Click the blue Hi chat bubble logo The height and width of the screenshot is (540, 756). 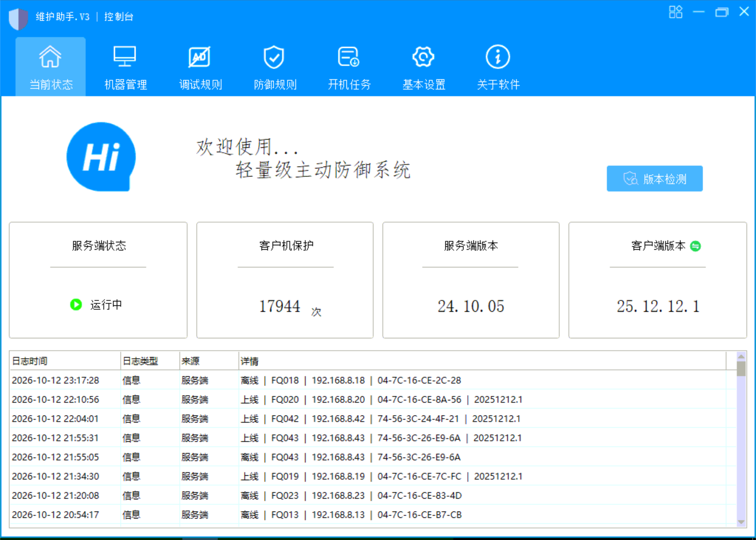[101, 157]
